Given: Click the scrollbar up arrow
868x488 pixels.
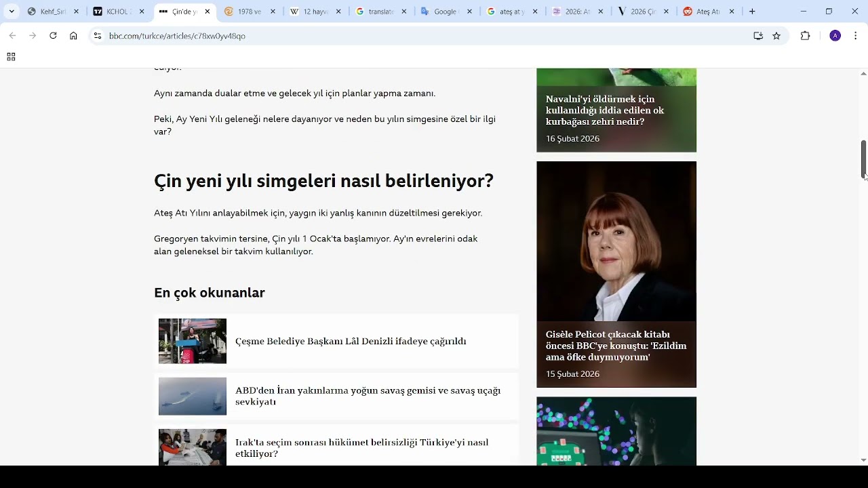Looking at the screenshot, I should coord(863,73).
